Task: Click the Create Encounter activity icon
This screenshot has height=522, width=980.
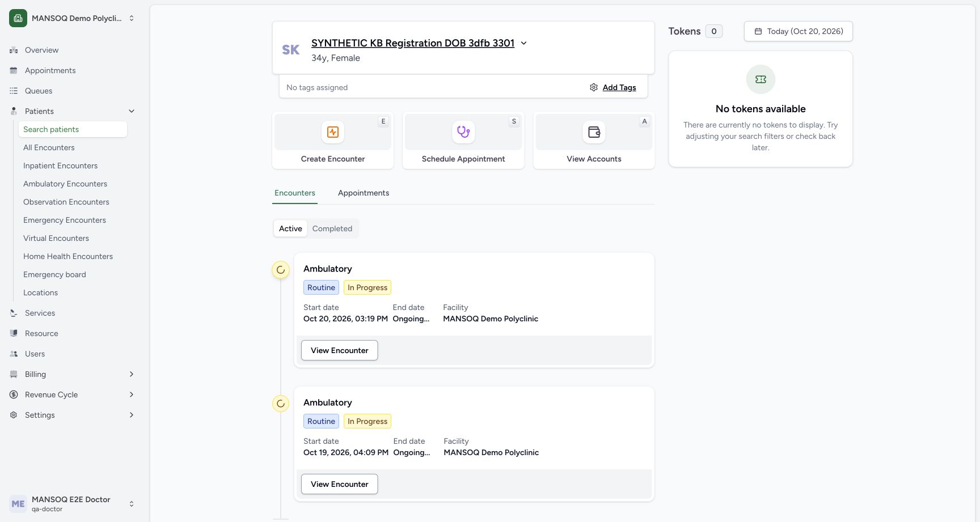Action: click(x=333, y=132)
